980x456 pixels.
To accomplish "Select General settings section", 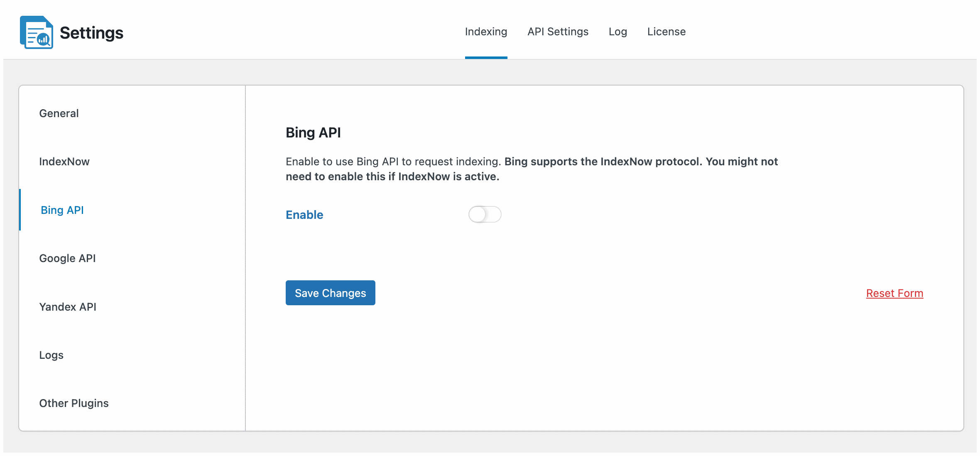I will pyautogui.click(x=59, y=113).
